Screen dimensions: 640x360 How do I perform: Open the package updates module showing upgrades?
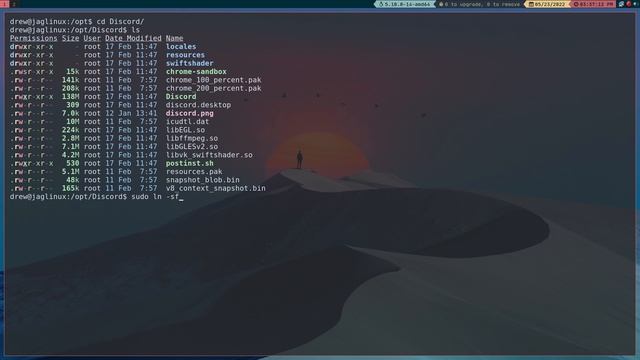(479, 4)
